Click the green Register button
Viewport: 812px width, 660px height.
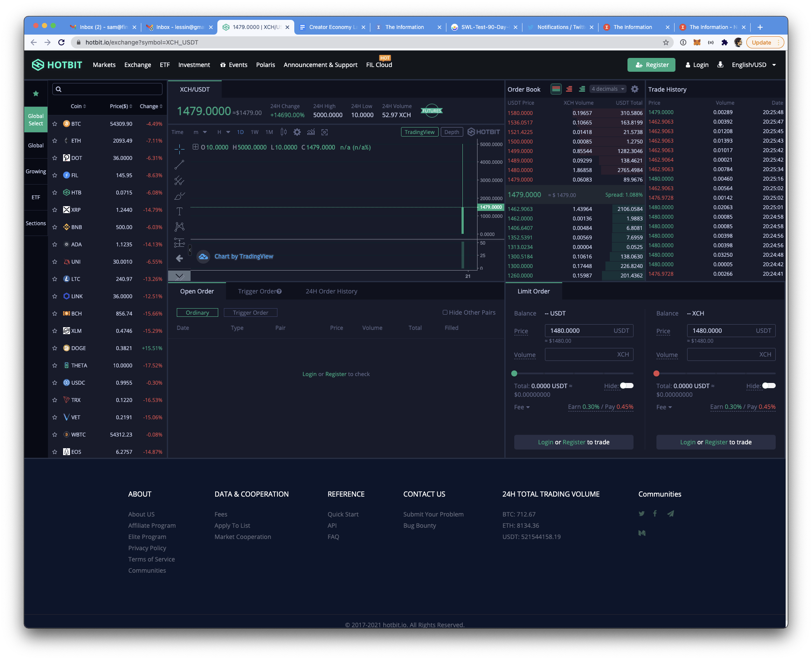651,65
